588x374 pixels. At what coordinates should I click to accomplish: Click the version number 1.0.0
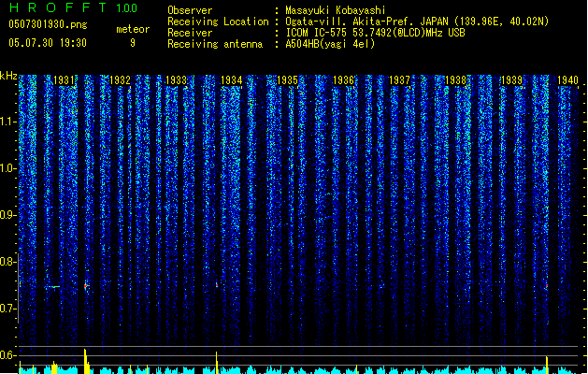[127, 8]
